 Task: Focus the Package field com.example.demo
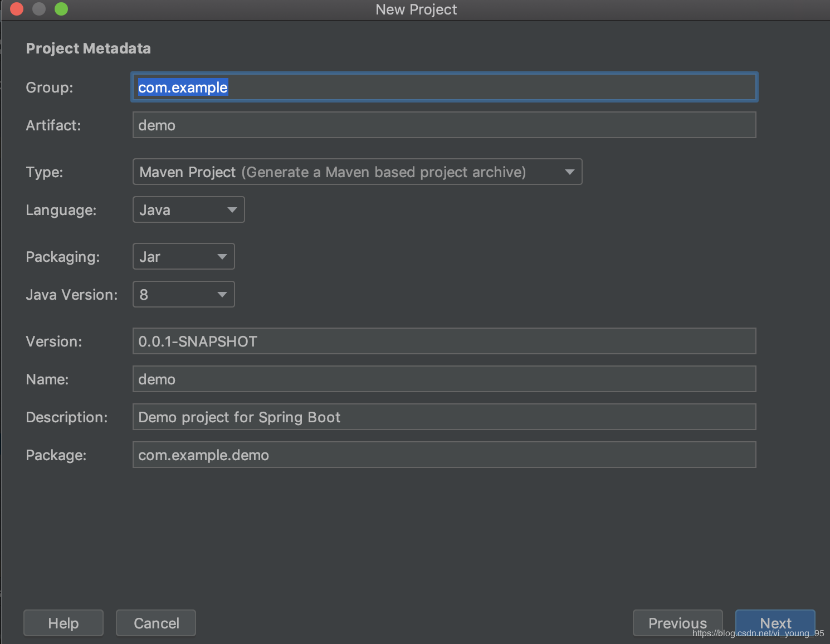click(x=444, y=455)
